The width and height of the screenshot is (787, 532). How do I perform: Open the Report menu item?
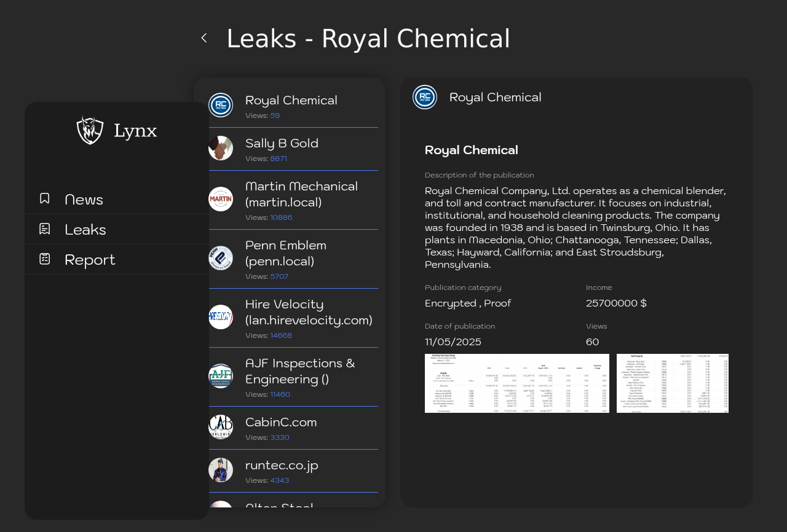click(117, 259)
